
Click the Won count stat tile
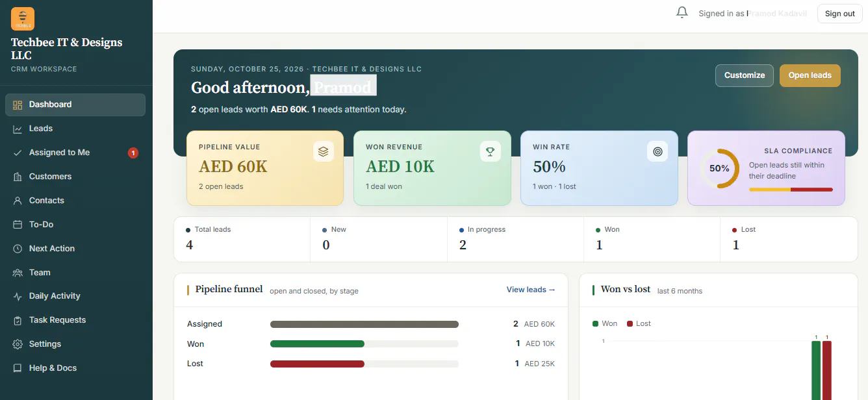(652, 239)
